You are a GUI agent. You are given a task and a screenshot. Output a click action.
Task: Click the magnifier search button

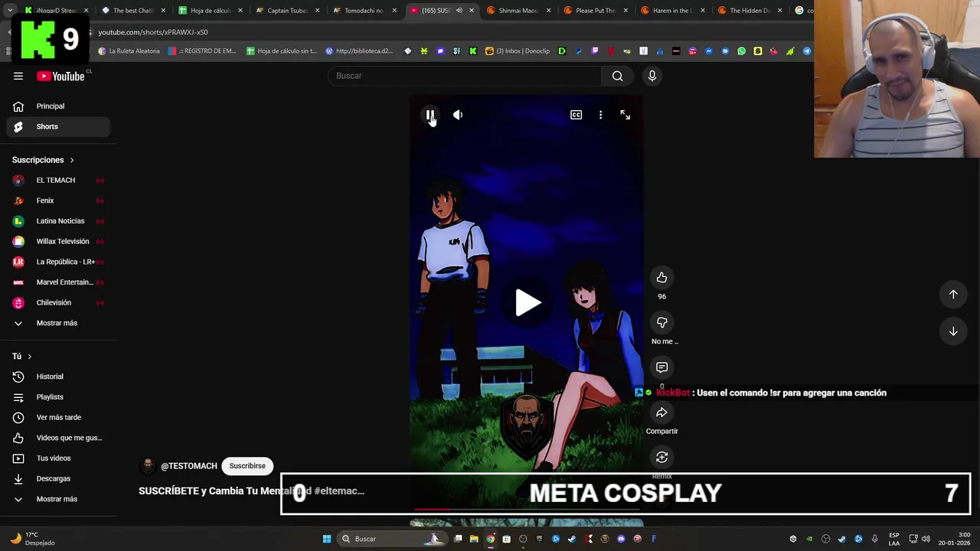[x=617, y=76]
